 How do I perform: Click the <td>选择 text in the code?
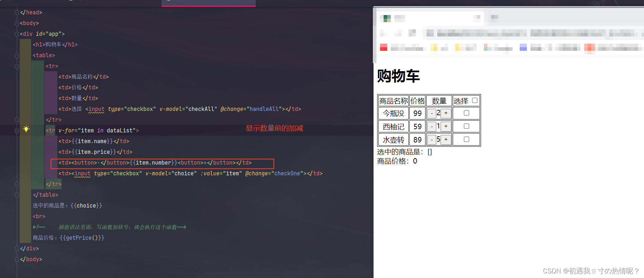point(70,109)
